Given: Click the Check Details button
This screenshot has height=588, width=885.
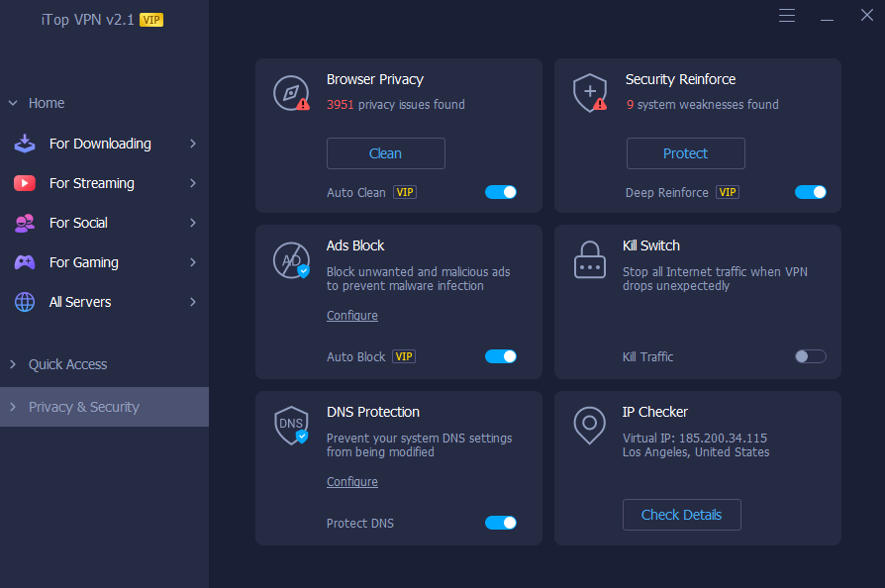Looking at the screenshot, I should click(x=681, y=515).
